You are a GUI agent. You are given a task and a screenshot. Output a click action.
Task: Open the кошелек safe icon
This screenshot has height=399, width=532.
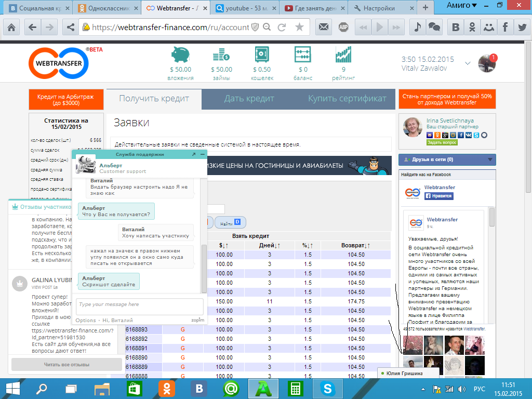coord(262,54)
